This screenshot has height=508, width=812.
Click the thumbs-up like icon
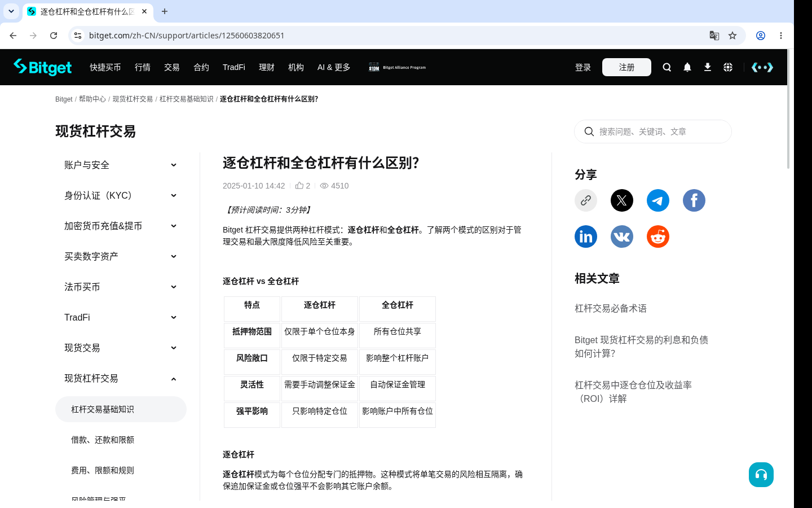(x=299, y=185)
